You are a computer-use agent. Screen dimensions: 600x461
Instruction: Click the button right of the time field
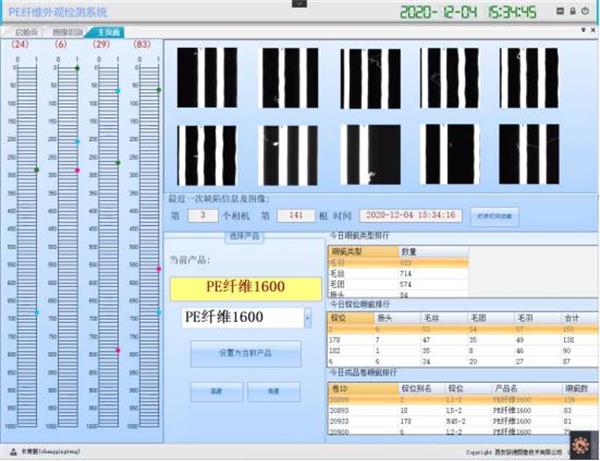coord(494,216)
